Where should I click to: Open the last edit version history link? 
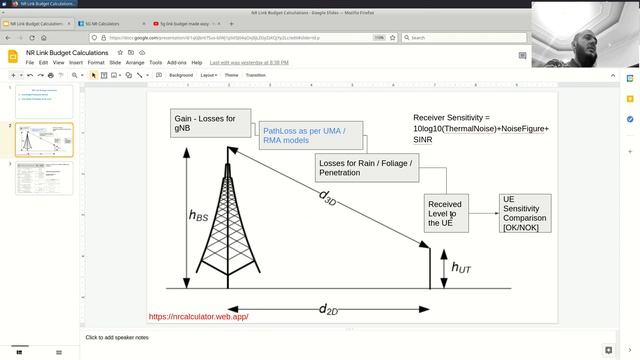coord(249,62)
